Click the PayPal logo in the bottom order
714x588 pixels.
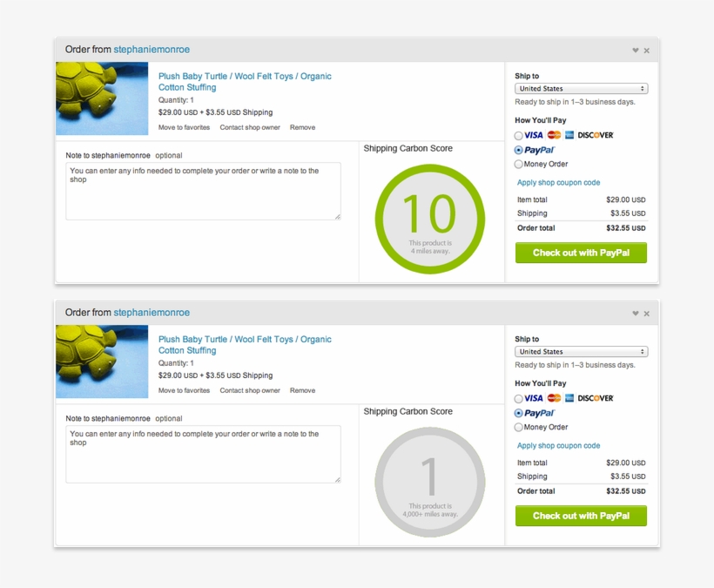540,413
